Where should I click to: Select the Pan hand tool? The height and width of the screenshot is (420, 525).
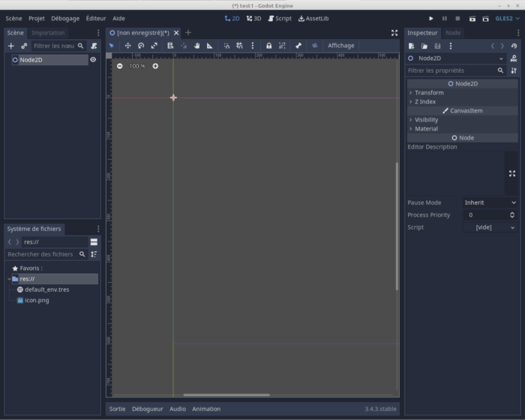pyautogui.click(x=196, y=46)
